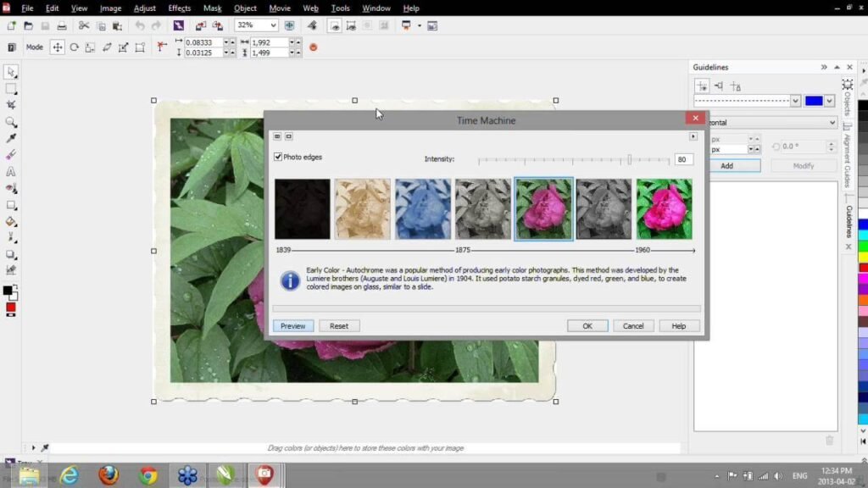Toggle mask marquee visibility icon
Viewport: 868px width, 488px height.
pyautogui.click(x=334, y=25)
